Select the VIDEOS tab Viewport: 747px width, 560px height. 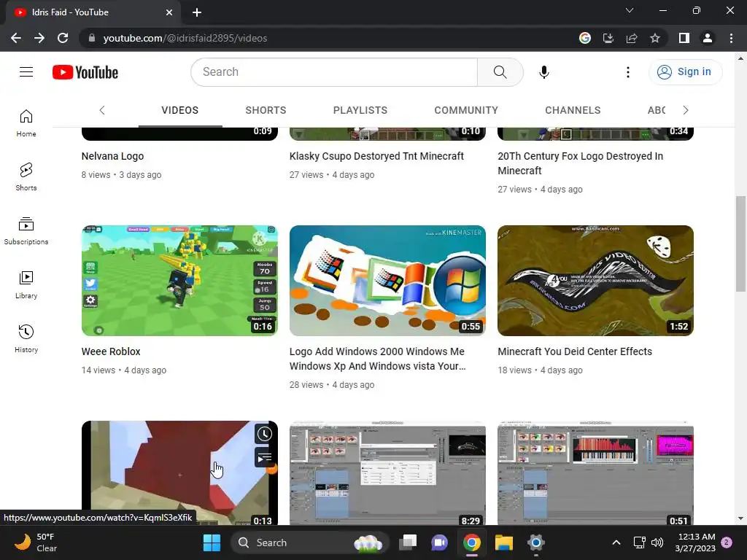pyautogui.click(x=180, y=111)
